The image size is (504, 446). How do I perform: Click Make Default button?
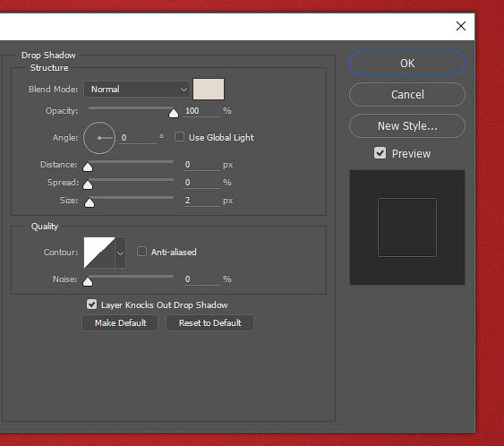pyautogui.click(x=120, y=322)
